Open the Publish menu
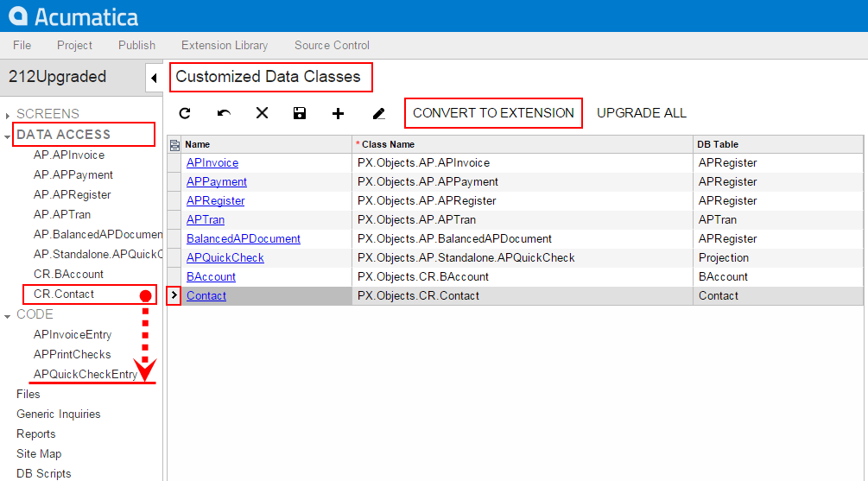The height and width of the screenshot is (481, 868). [136, 45]
